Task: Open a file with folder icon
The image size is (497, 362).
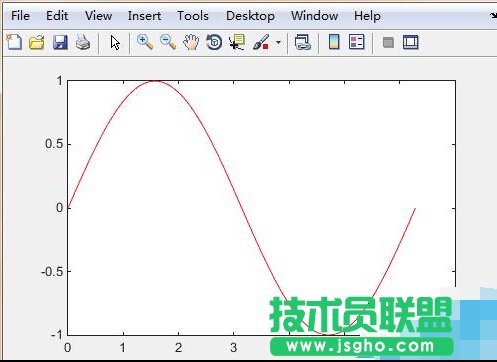Action: [37, 42]
